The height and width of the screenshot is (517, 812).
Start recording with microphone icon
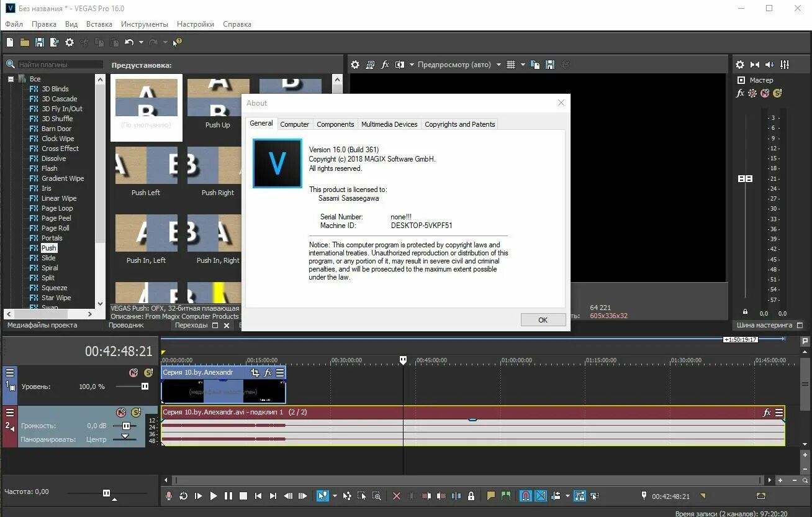(x=168, y=496)
